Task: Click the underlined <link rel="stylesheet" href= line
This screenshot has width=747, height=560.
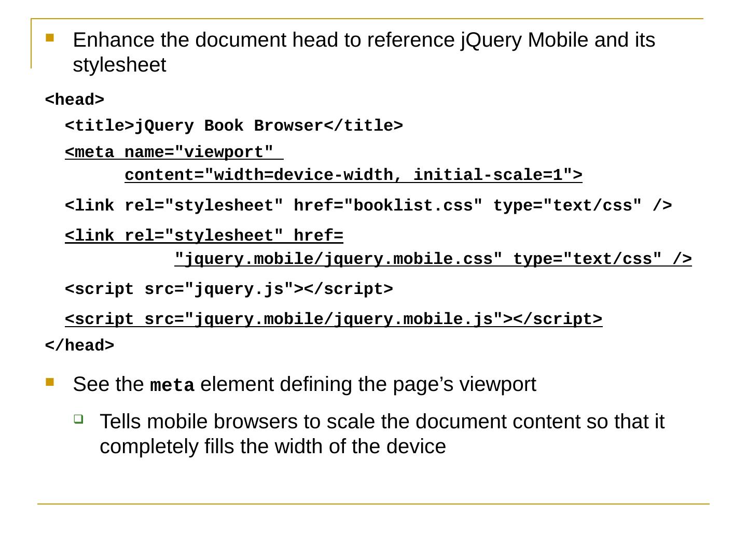Action: [x=204, y=236]
